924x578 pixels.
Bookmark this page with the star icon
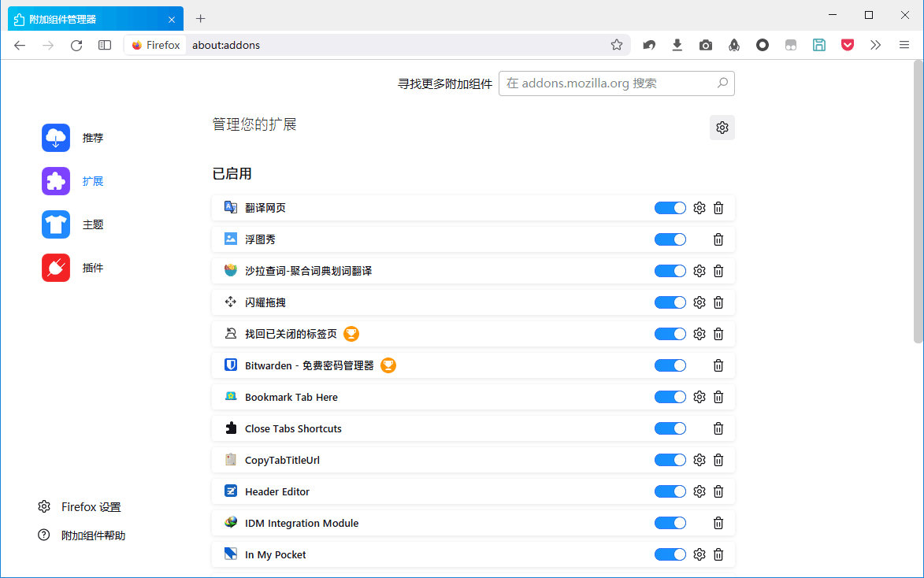click(616, 45)
